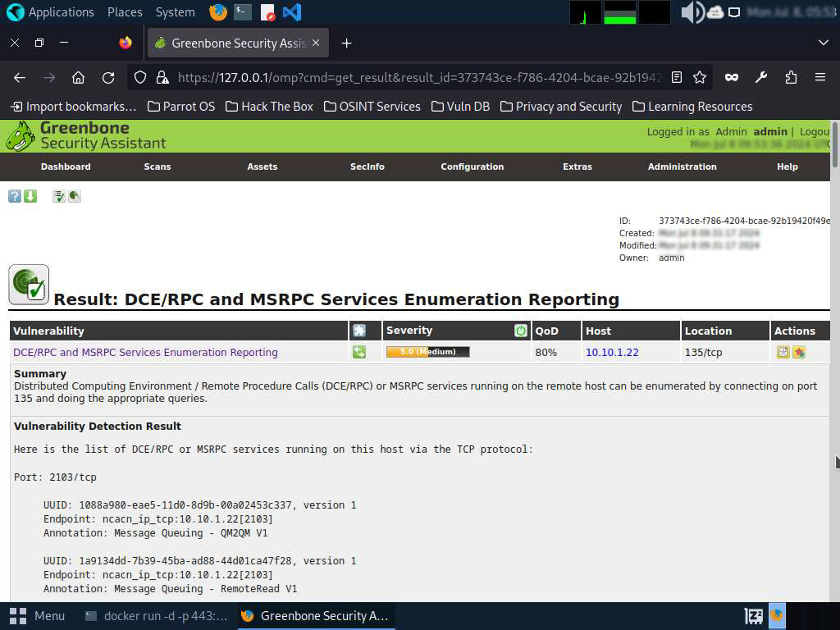This screenshot has width=840, height=630.
Task: Click the Add Override icon in Actions
Action: (799, 352)
